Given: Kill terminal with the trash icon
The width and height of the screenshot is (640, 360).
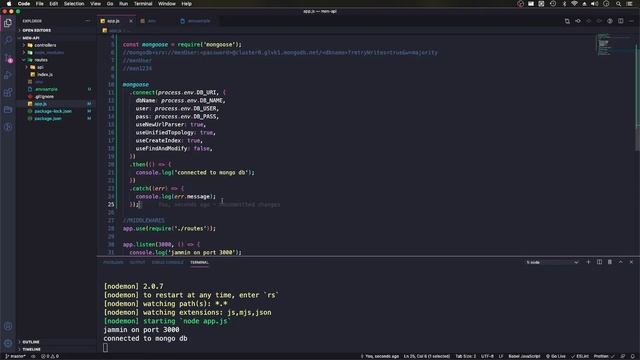Looking at the screenshot, I should click(610, 262).
